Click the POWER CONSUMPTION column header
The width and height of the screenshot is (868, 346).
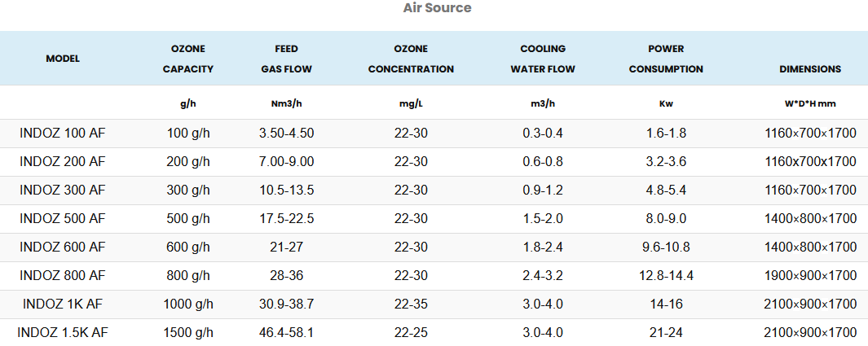coord(666,59)
